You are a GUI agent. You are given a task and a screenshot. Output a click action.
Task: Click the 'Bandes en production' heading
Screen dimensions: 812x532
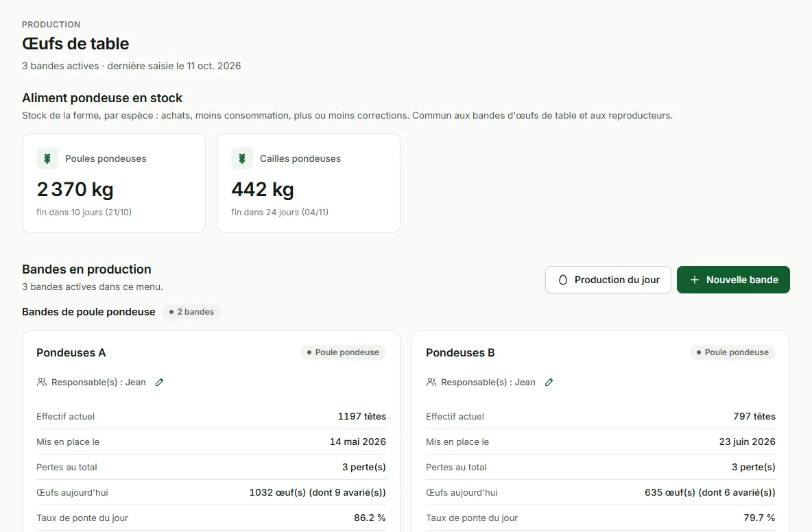coord(86,269)
